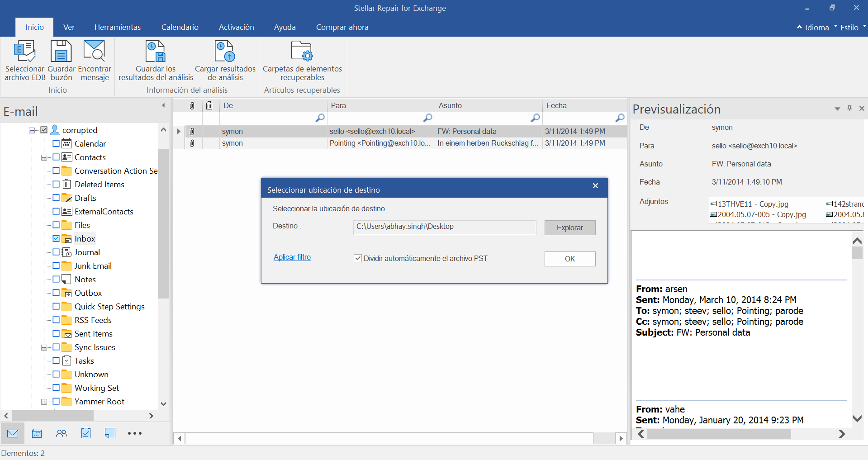
Task: Uncheck the Inbox folder checkbox
Action: 56,238
